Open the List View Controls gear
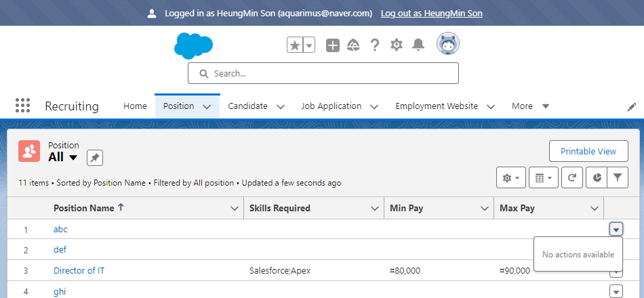 (511, 177)
